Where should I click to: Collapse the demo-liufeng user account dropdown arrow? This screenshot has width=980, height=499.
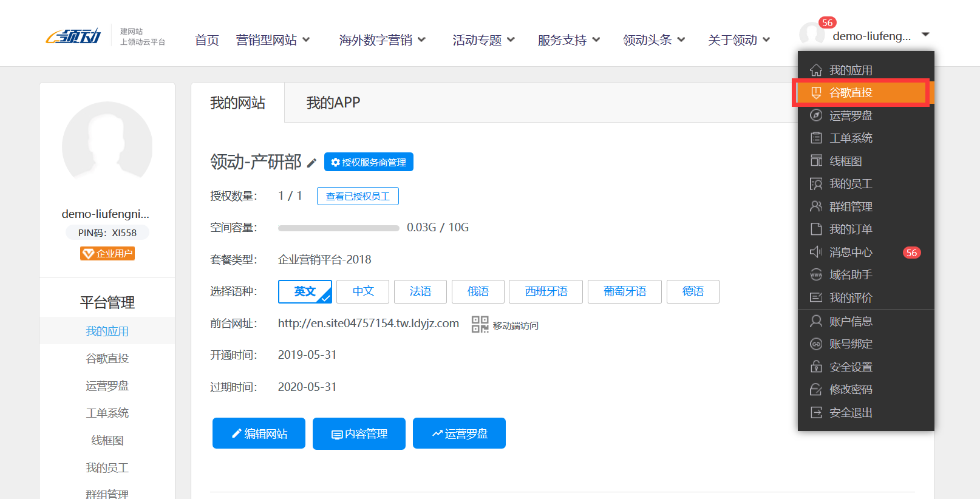click(x=925, y=35)
